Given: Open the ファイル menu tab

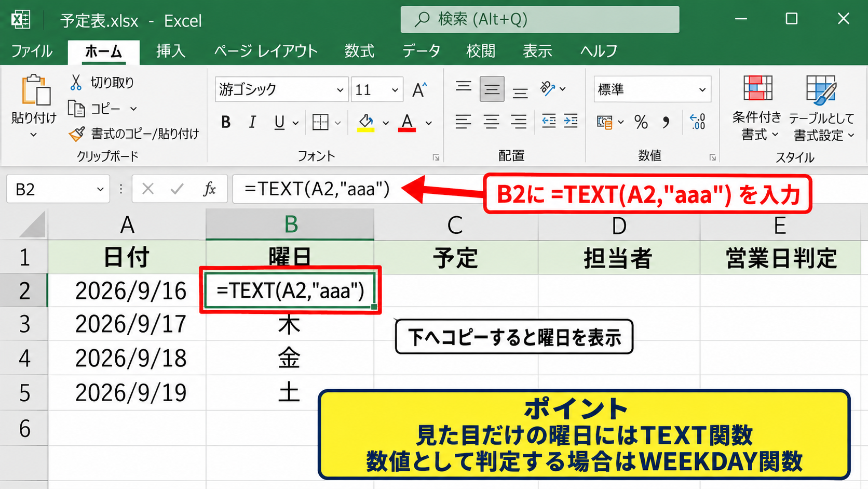Looking at the screenshot, I should (x=32, y=51).
